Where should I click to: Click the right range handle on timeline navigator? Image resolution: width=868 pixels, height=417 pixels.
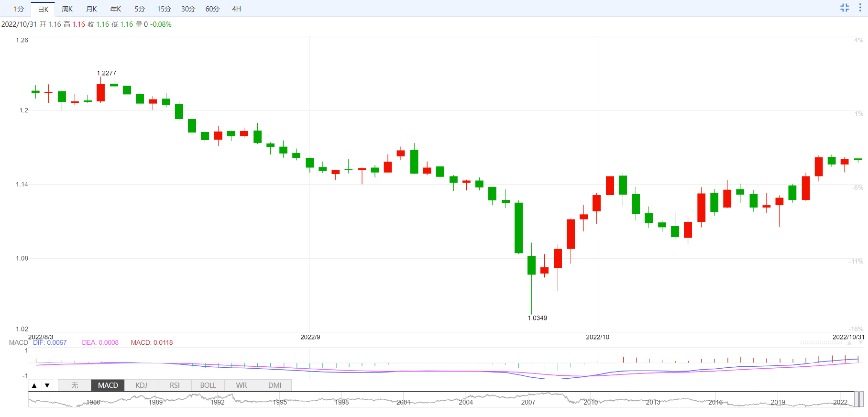pyautogui.click(x=861, y=399)
